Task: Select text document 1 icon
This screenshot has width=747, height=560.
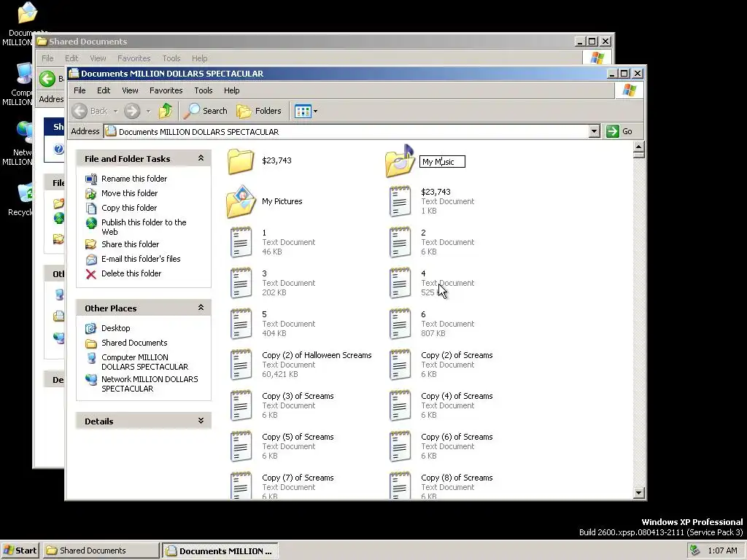Action: [x=241, y=242]
